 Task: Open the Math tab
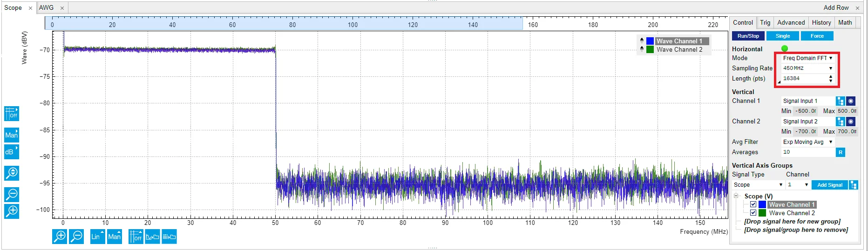pos(845,22)
